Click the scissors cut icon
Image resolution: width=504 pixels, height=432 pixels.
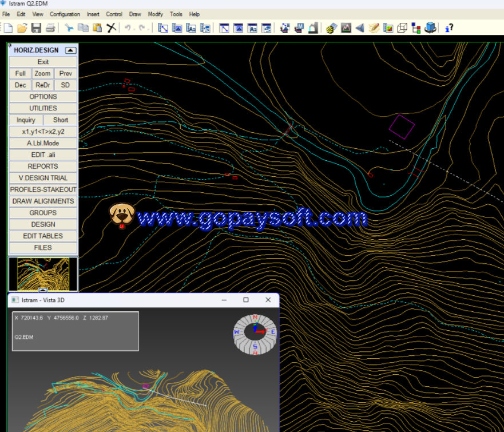coord(69,27)
